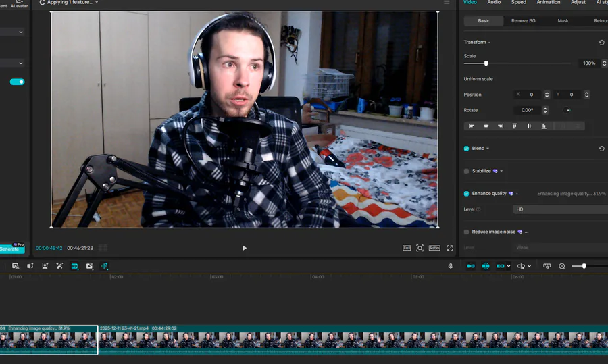Image resolution: width=608 pixels, height=364 pixels.
Task: Align clip to top edge
Action: (515, 126)
